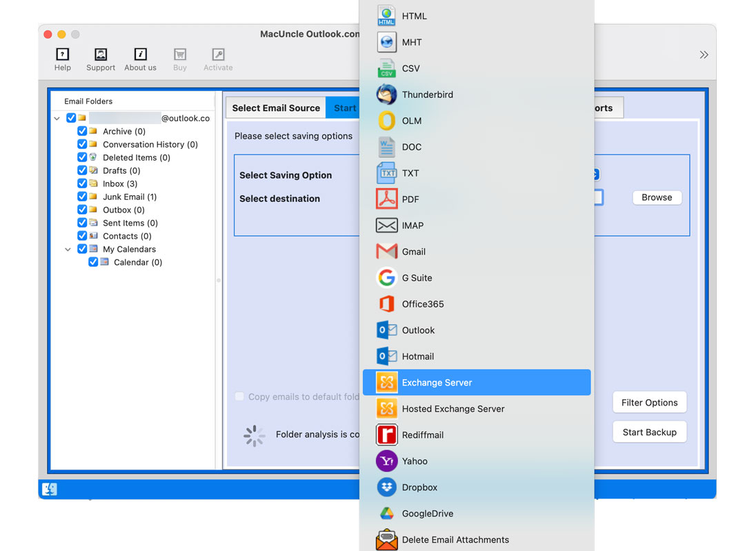Uncheck the Inbox folder checkbox
The width and height of the screenshot is (756, 551).
coord(81,183)
